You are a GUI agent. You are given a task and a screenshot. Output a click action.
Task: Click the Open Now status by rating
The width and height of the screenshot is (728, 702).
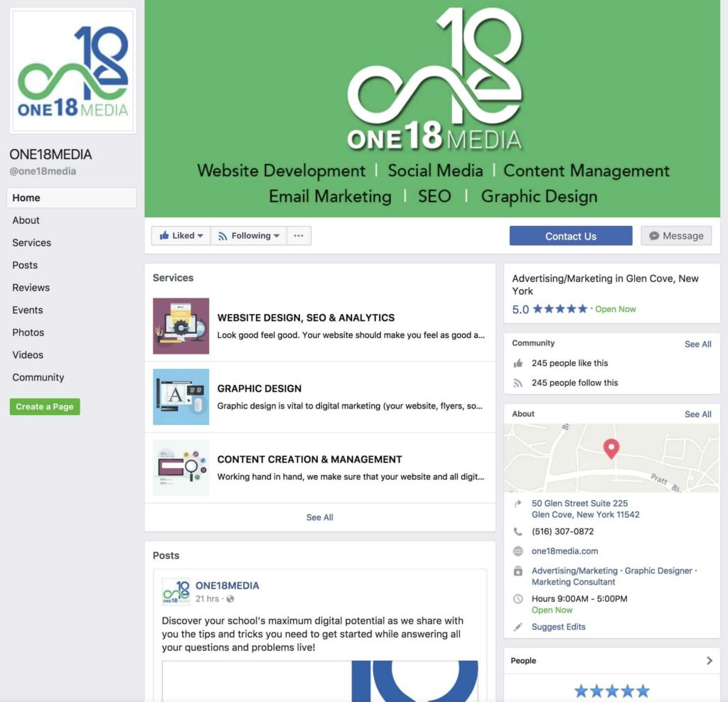pyautogui.click(x=616, y=310)
